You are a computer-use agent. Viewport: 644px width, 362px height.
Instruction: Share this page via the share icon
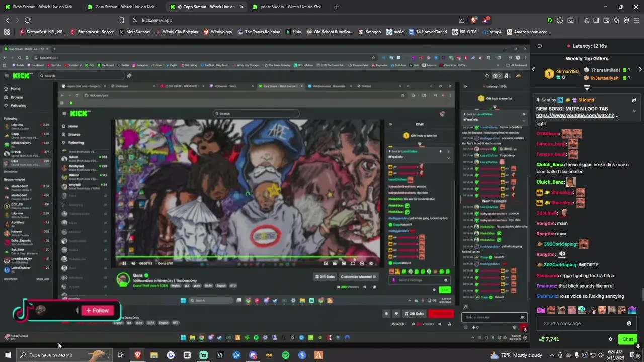click(x=462, y=20)
